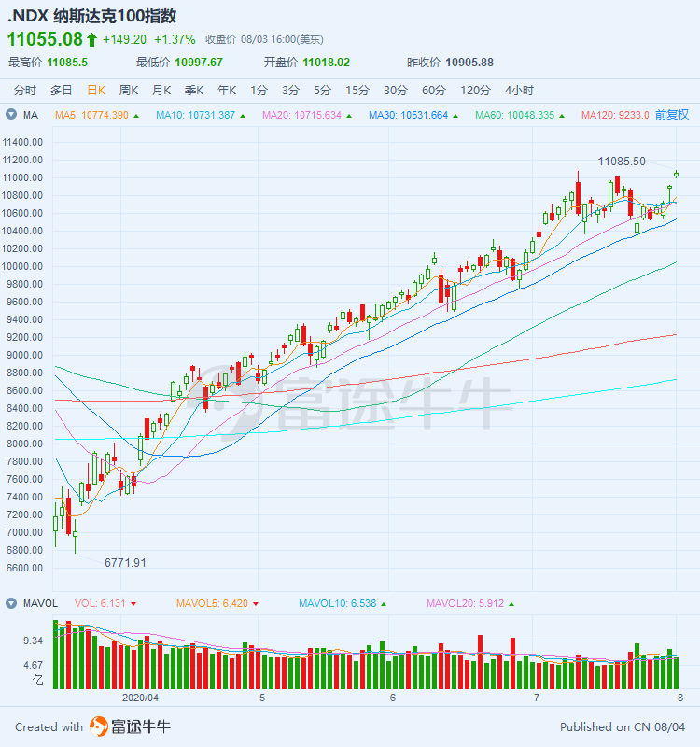Select the 月K monthly chart tab
The height and width of the screenshot is (747, 700).
161,91
